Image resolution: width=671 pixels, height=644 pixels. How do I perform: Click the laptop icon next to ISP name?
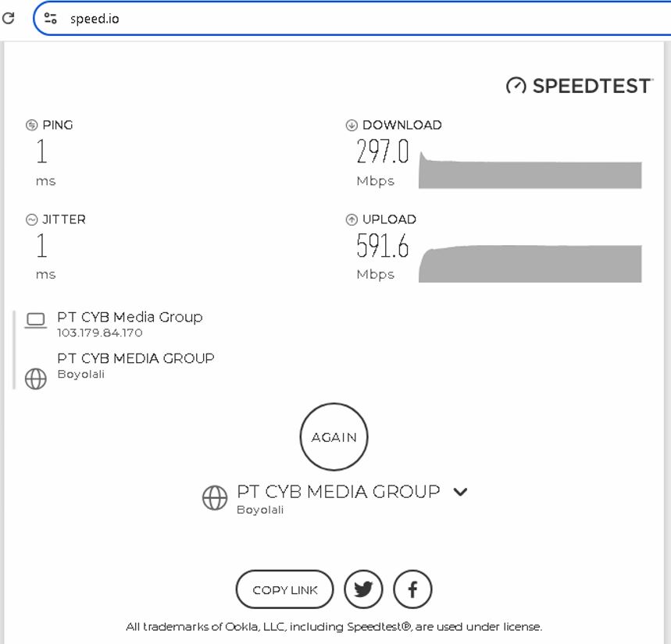pyautogui.click(x=35, y=320)
